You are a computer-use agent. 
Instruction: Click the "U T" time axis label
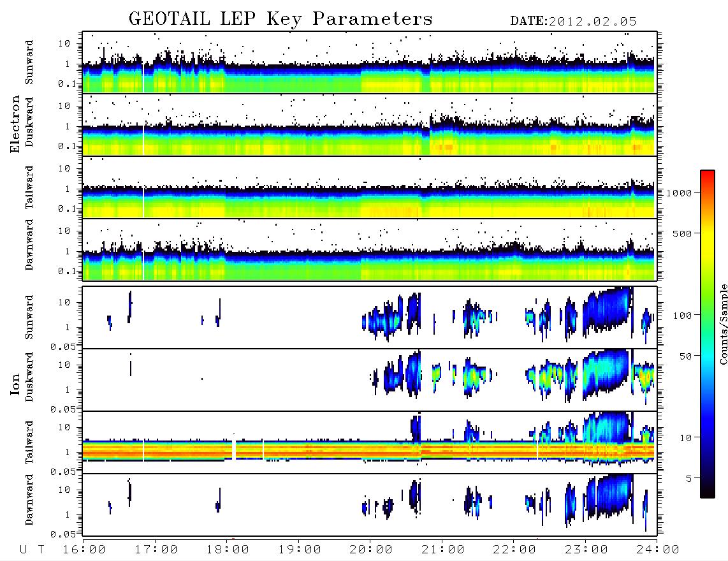[x=32, y=550]
